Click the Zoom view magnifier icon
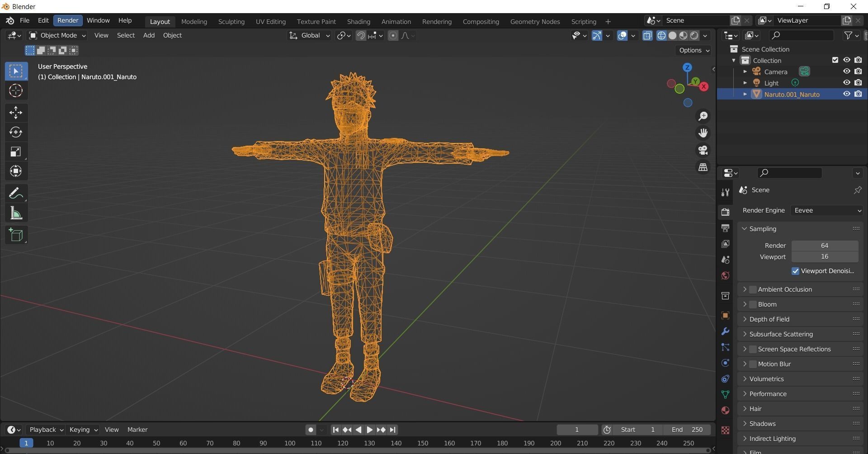This screenshot has height=454, width=868. point(703,116)
